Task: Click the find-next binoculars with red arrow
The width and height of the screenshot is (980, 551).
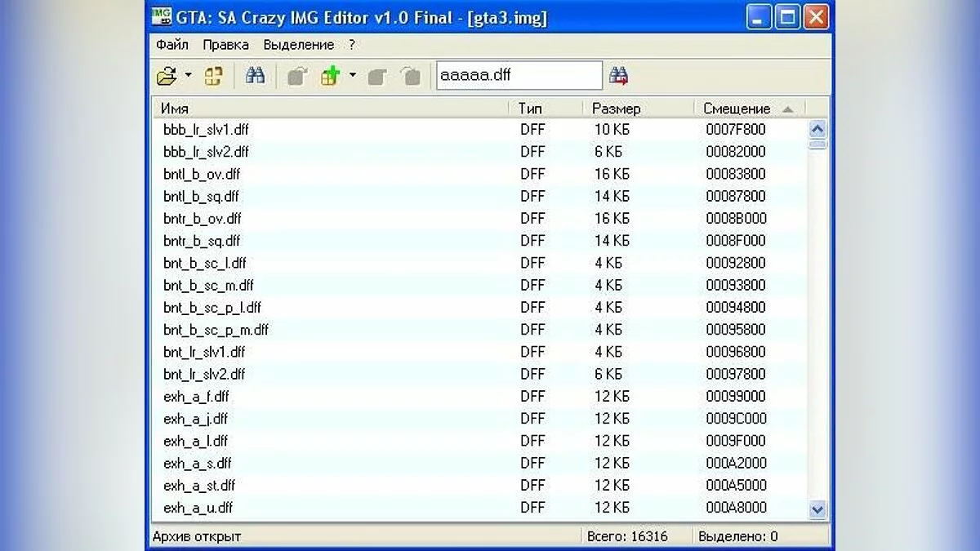Action: tap(618, 76)
